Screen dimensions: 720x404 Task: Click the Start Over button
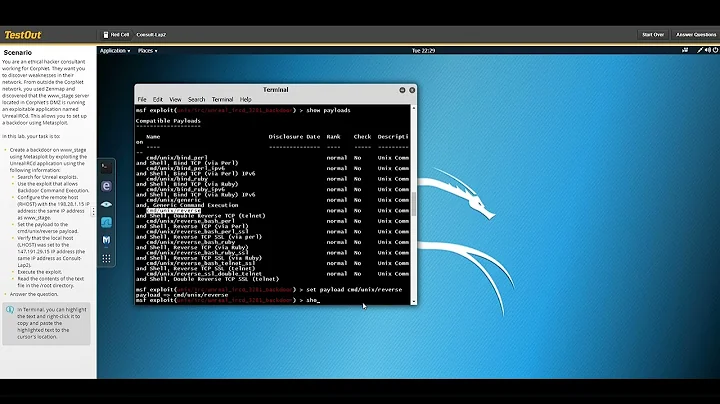pyautogui.click(x=653, y=35)
